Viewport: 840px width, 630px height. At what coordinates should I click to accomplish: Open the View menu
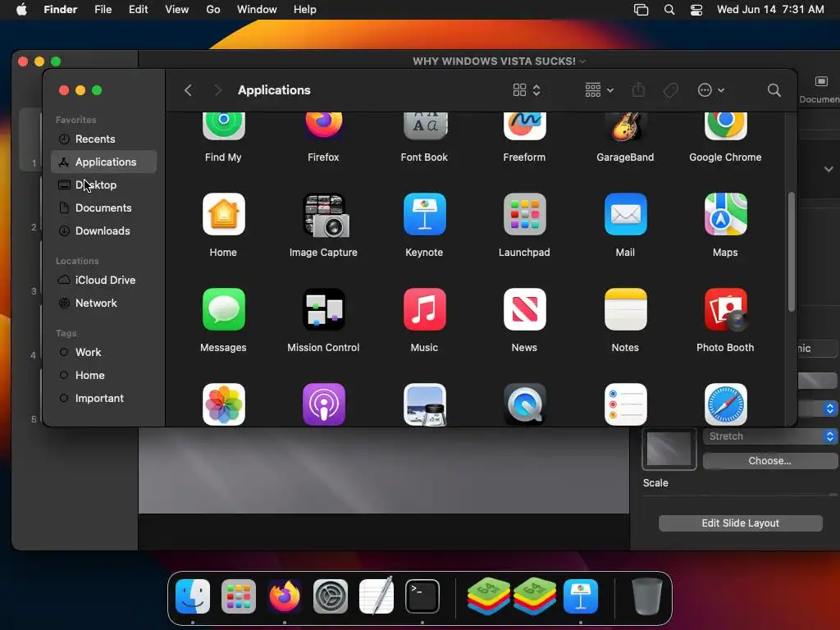coord(177,10)
